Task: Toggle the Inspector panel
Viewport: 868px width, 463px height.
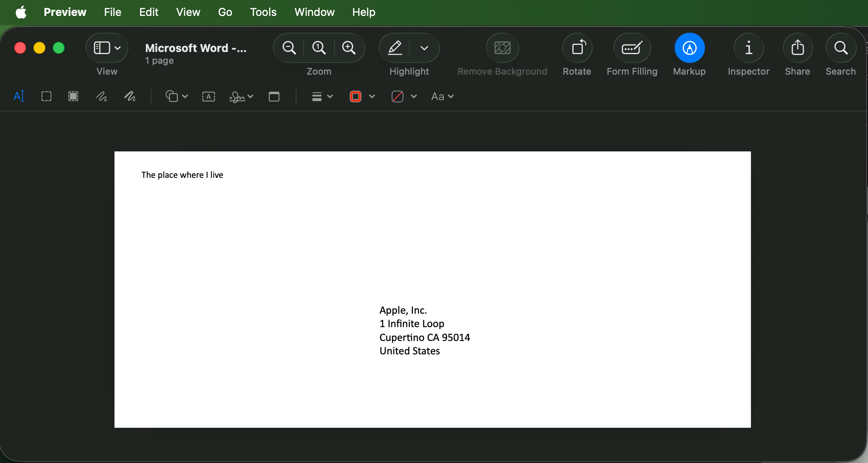Action: point(748,48)
